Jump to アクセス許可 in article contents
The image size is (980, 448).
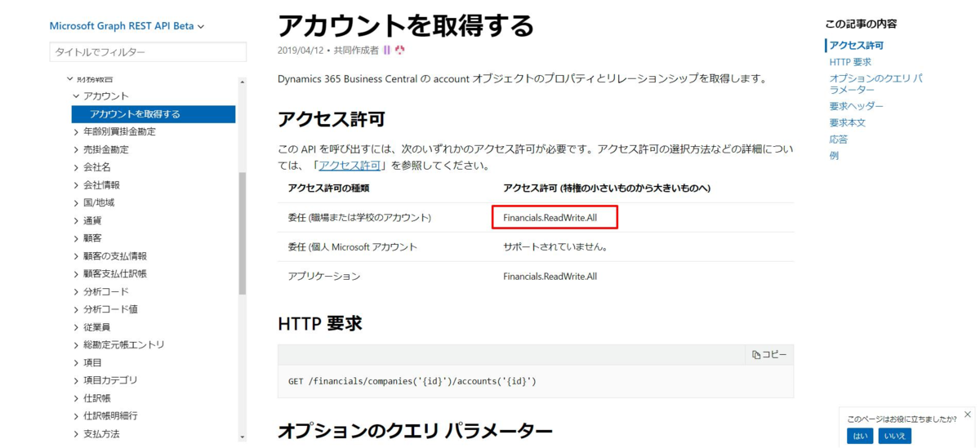(857, 46)
